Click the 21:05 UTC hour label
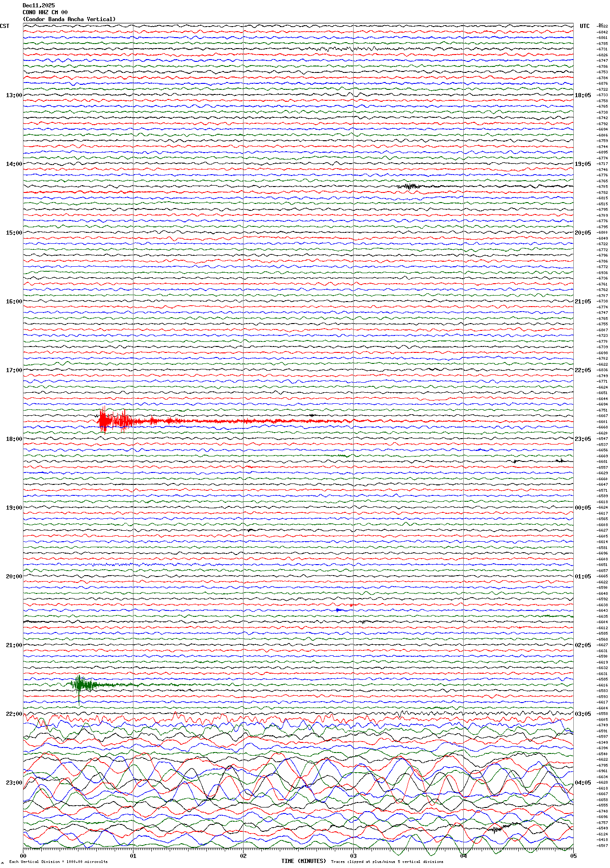Screen dimensions: 610x868 click(582, 302)
